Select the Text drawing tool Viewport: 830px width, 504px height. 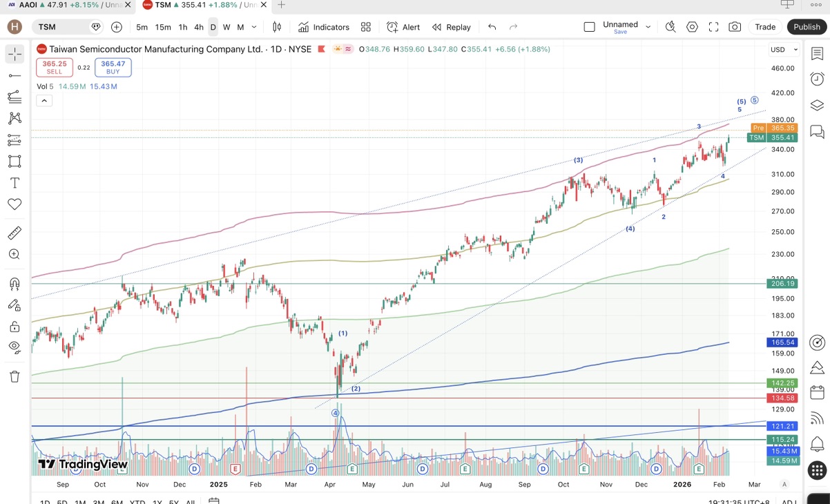pyautogui.click(x=15, y=183)
